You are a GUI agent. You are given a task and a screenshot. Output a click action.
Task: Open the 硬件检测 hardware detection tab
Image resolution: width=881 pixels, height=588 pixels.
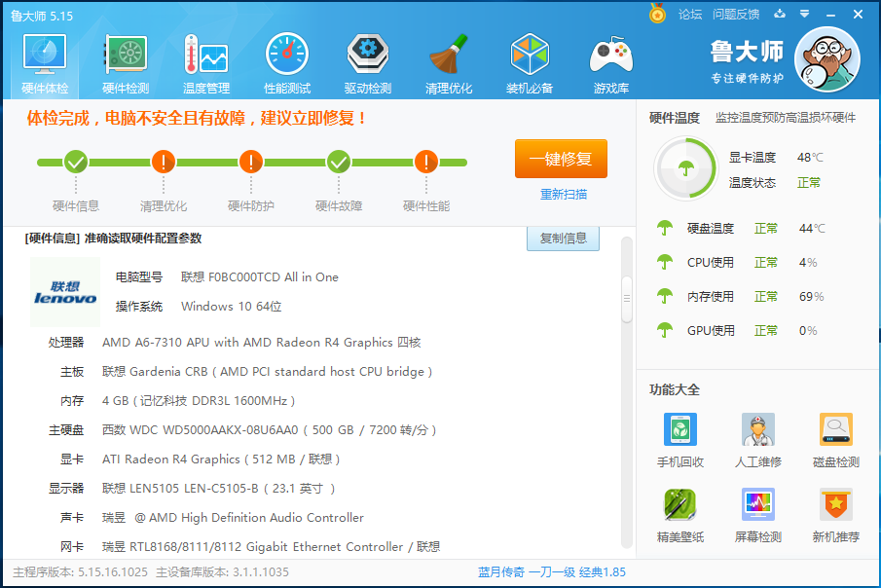click(126, 64)
